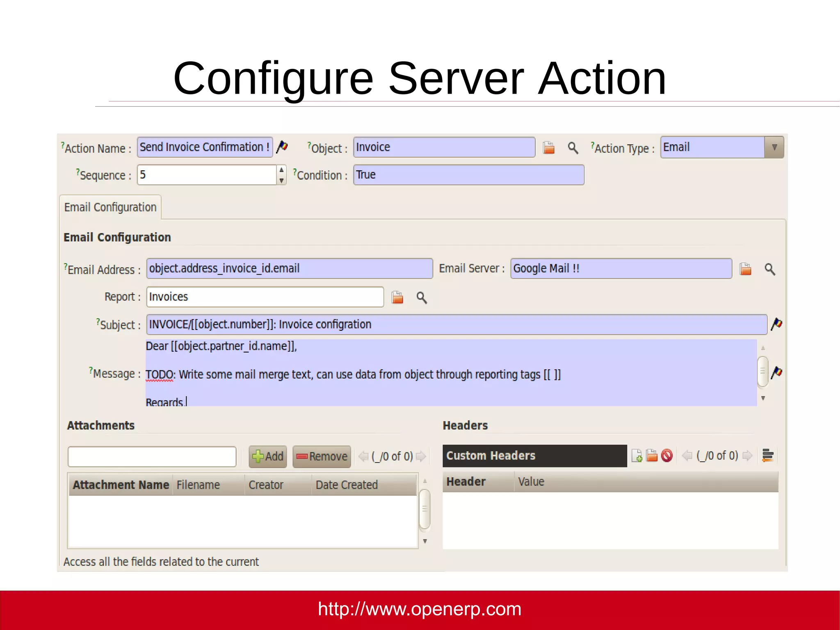Screen dimensions: 840x630
Task: Click Attachments list scroll down arrow
Action: tap(425, 541)
